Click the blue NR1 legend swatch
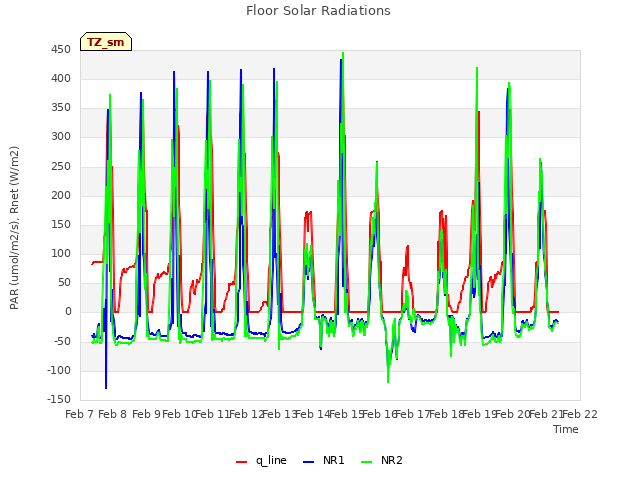This screenshot has height=480, width=640. [309, 462]
